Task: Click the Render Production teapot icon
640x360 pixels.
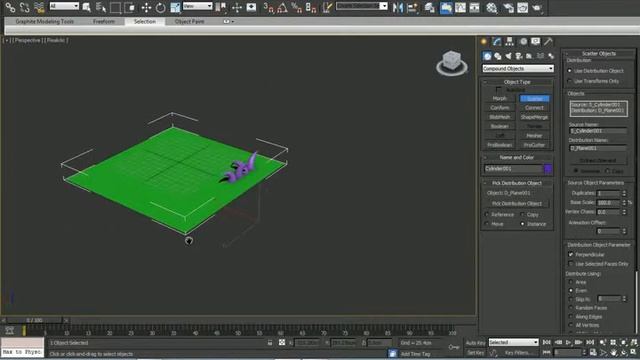Action: click(537, 7)
